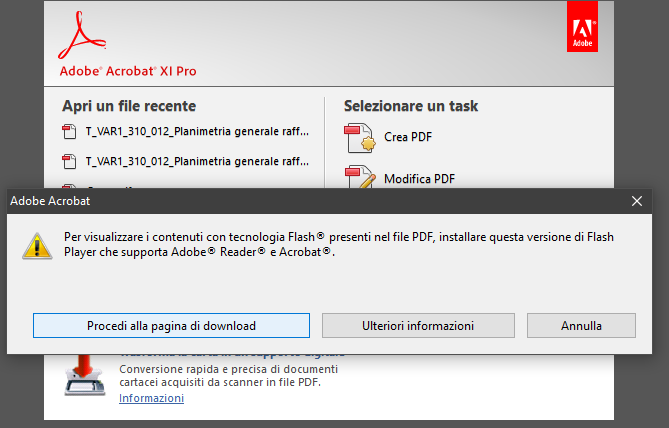Click the Selezionare un task heading
This screenshot has height=428, width=669.
click(x=411, y=106)
